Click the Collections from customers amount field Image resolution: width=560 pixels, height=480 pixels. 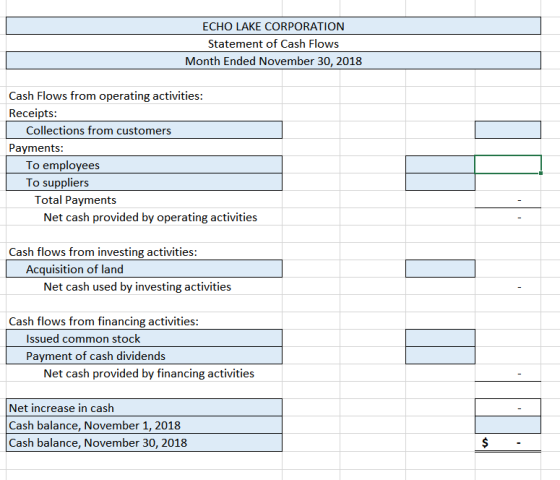[x=508, y=130]
